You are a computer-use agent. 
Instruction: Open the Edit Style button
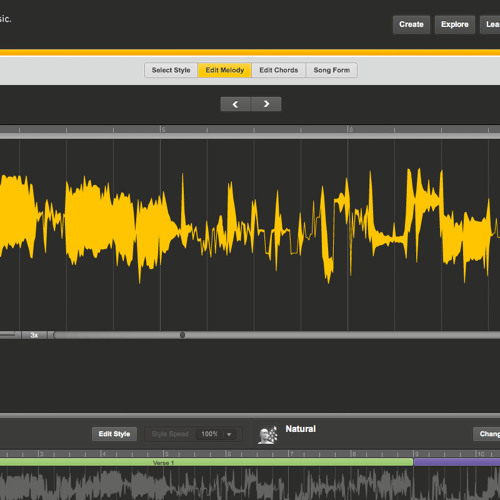(114, 434)
